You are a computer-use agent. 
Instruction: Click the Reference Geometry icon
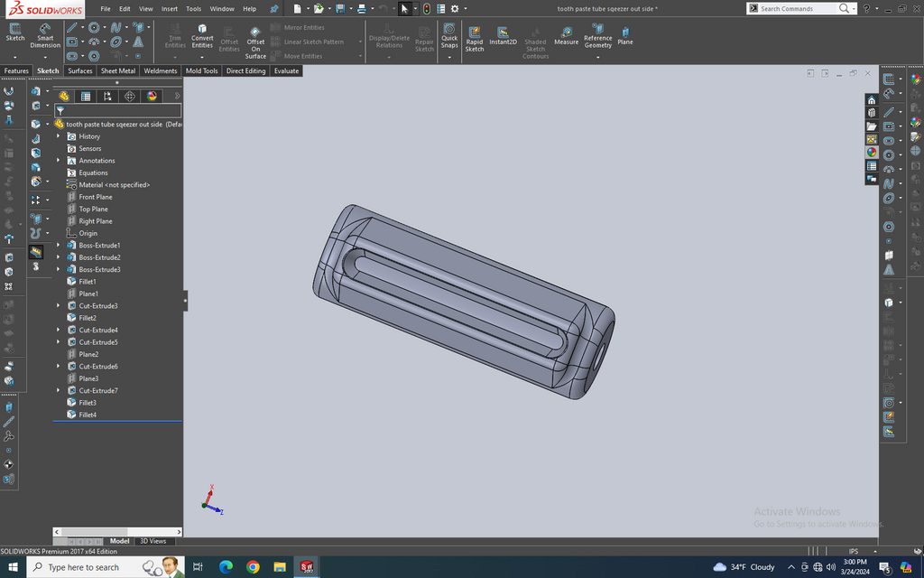(x=597, y=35)
